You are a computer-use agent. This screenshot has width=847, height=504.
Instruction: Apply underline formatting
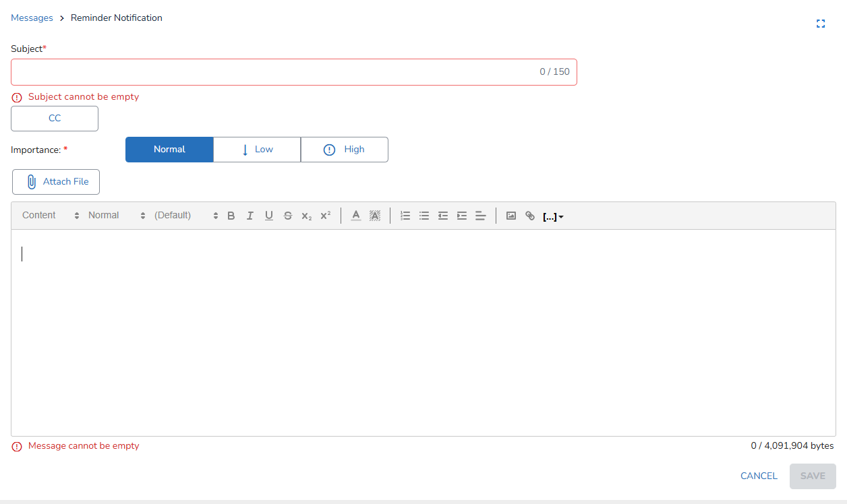(x=269, y=216)
